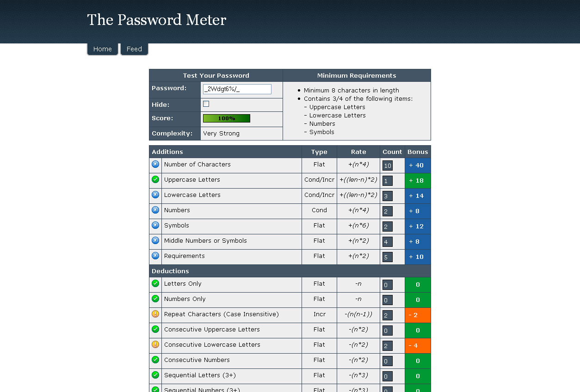Click the check icon beside Consecutive Numbers
The height and width of the screenshot is (392, 580).
pos(155,360)
